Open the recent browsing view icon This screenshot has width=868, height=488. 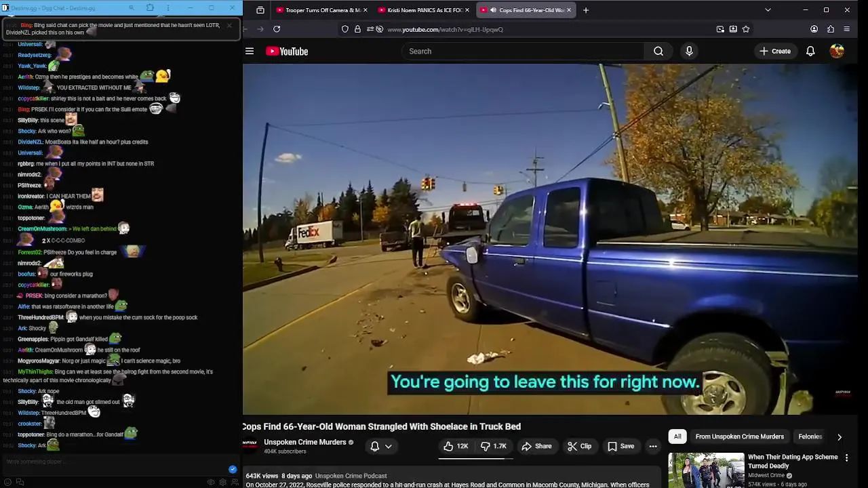pyautogui.click(x=260, y=10)
